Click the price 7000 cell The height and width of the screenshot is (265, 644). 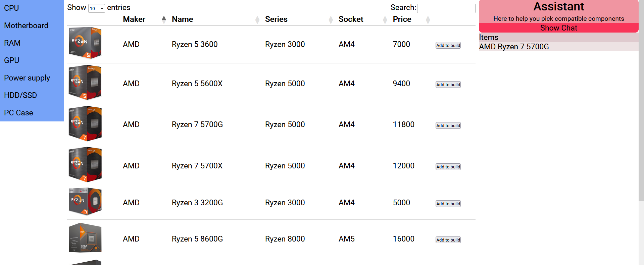pos(401,44)
